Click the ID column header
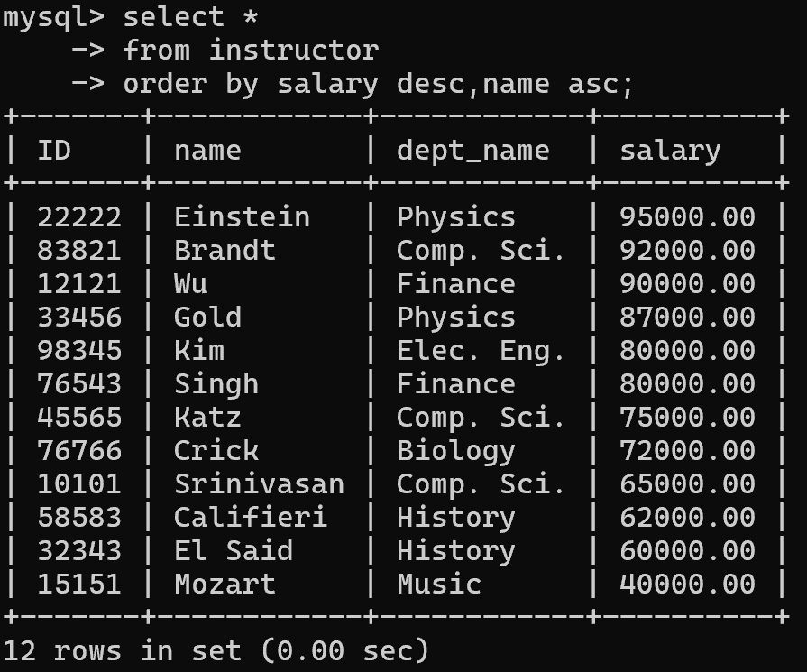 pos(54,150)
